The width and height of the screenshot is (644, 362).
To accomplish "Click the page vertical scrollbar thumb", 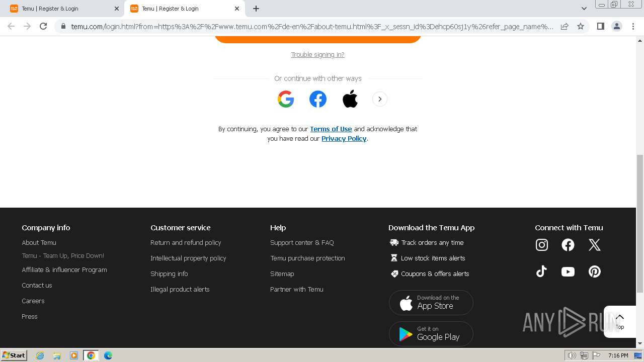I will coord(640,224).
